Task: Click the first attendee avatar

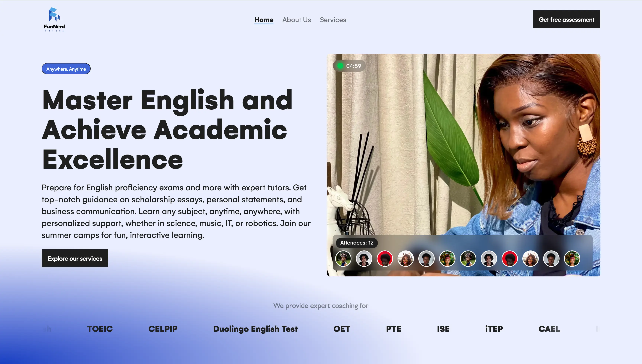Action: pyautogui.click(x=343, y=258)
